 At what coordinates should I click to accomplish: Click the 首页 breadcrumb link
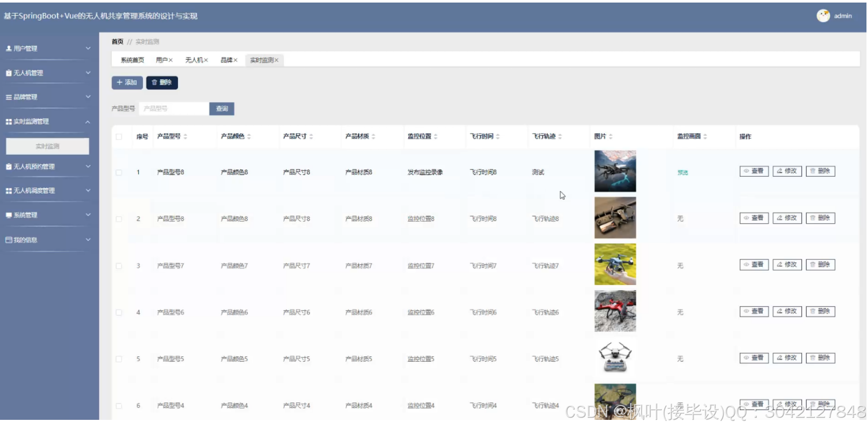click(117, 42)
